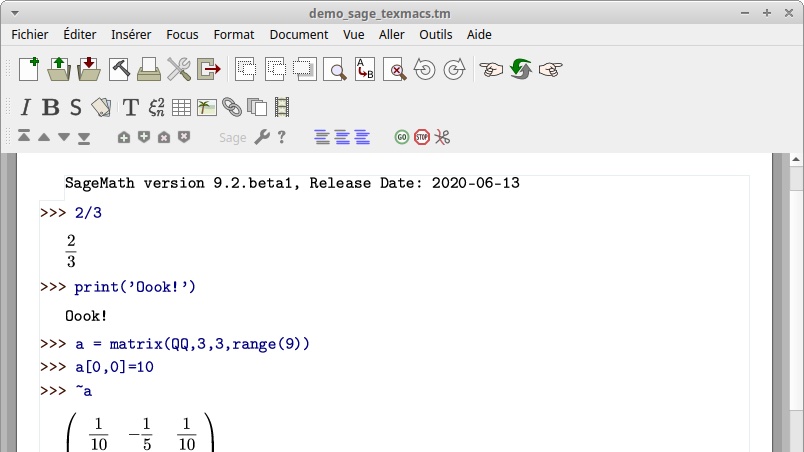This screenshot has height=452, width=804.
Task: Open the Insérer menu
Action: click(x=131, y=35)
